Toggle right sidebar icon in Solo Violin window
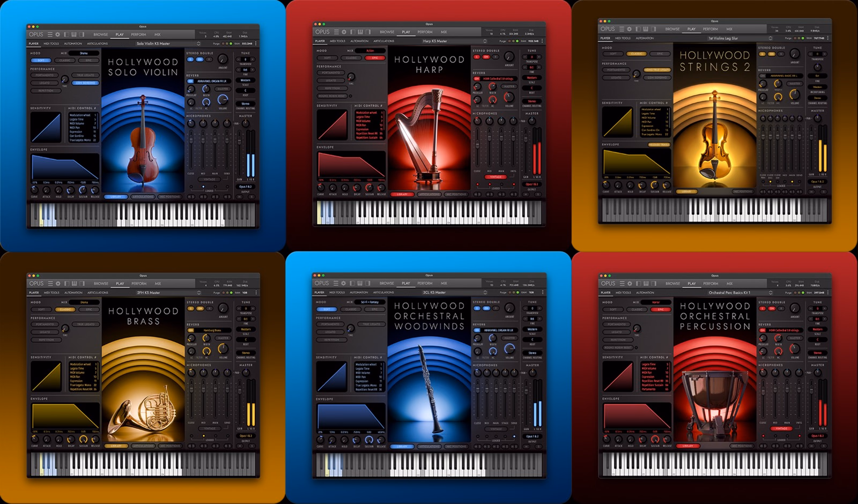The height and width of the screenshot is (504, 858). tap(82, 34)
